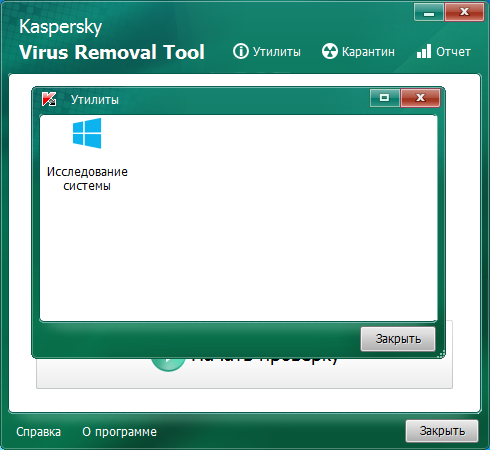Minimize the Kaspersky main window
The image size is (490, 450).
pyautogui.click(x=429, y=13)
